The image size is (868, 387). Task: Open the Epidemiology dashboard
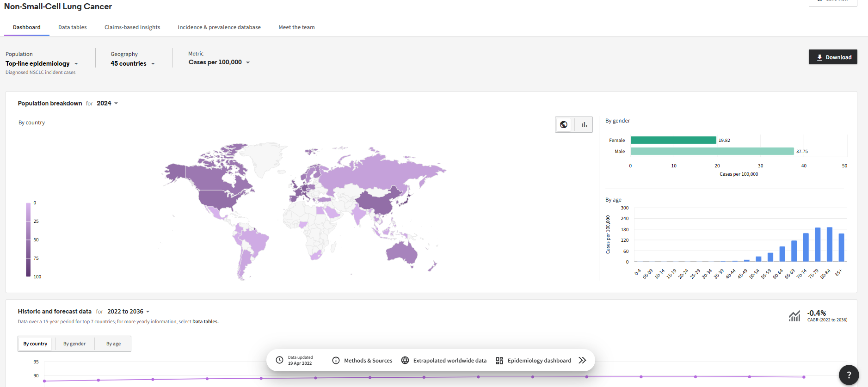tap(534, 360)
